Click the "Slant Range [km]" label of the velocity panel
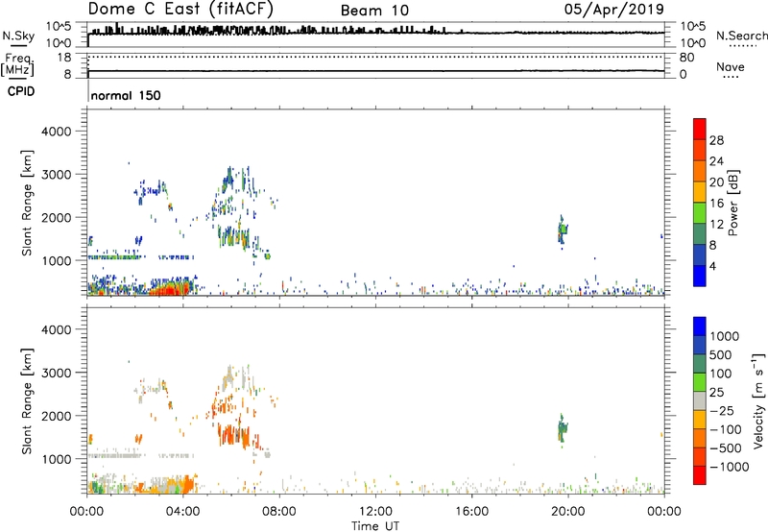 (27, 400)
